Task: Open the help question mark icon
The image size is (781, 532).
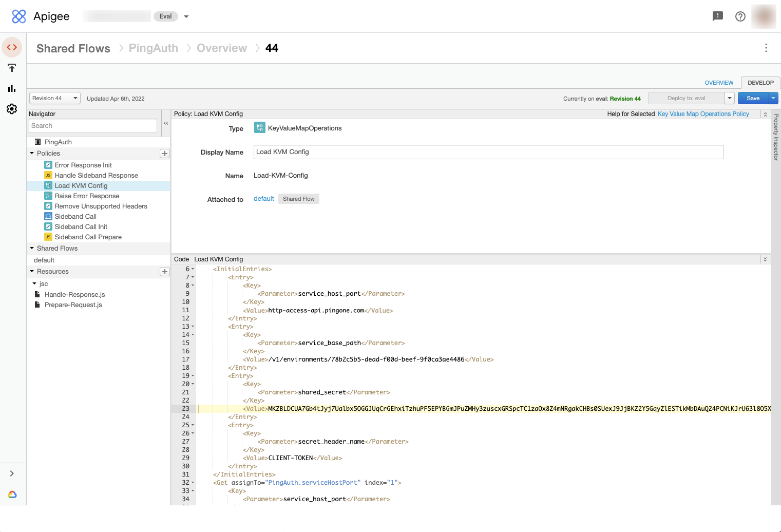Action: (x=740, y=16)
